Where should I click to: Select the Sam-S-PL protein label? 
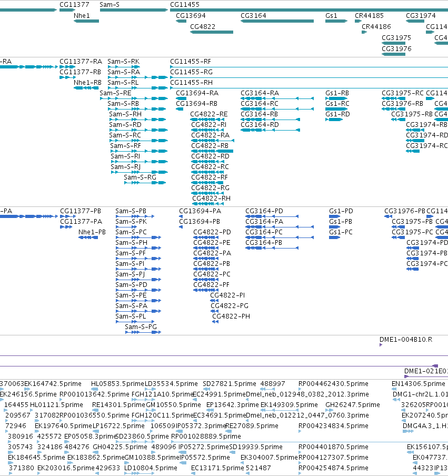pos(131,316)
